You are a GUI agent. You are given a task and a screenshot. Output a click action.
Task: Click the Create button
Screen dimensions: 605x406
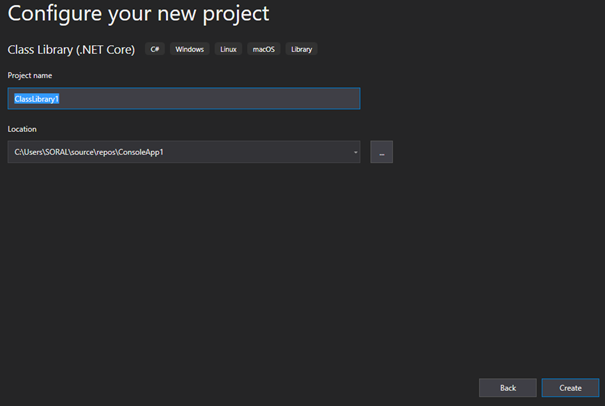click(x=570, y=387)
